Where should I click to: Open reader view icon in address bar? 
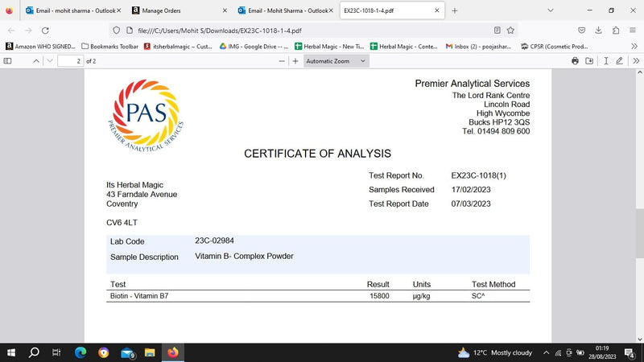coord(497,31)
